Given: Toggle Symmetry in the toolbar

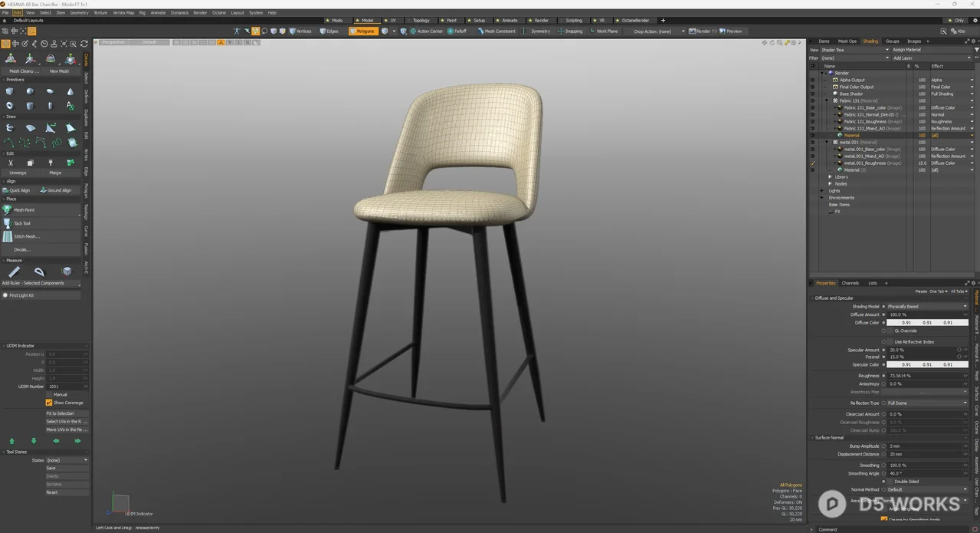Looking at the screenshot, I should (537, 31).
